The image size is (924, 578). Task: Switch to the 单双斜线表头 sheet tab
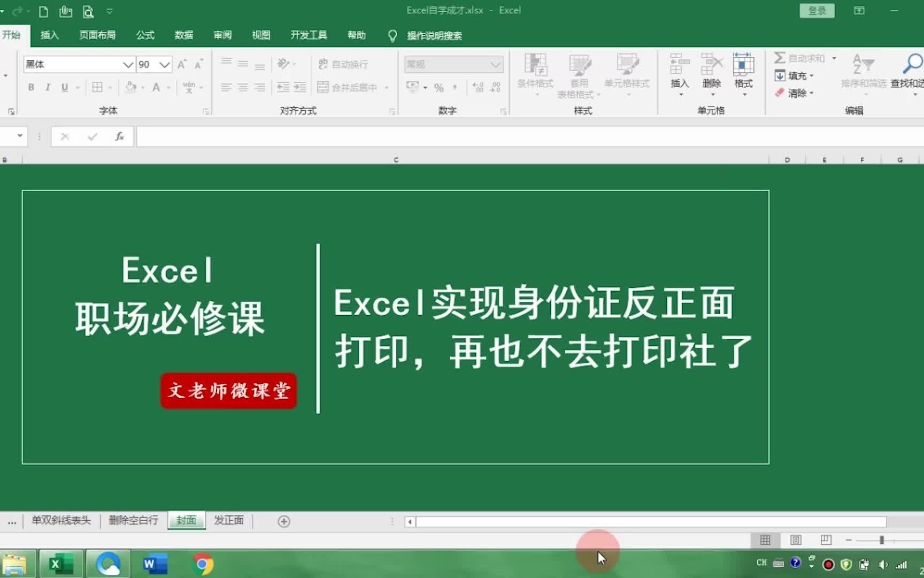click(61, 520)
